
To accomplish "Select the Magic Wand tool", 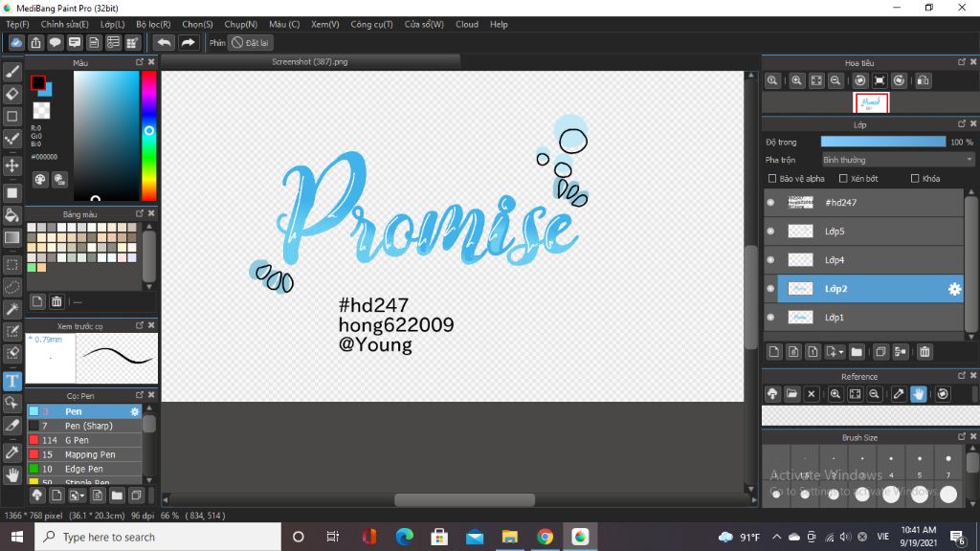I will (11, 309).
